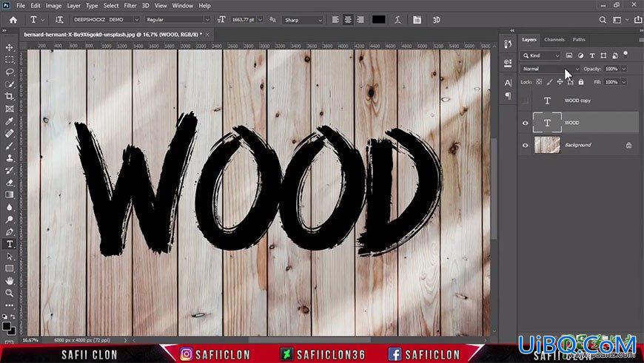Hide the WOOD layer
The height and width of the screenshot is (363, 644).
(x=525, y=123)
